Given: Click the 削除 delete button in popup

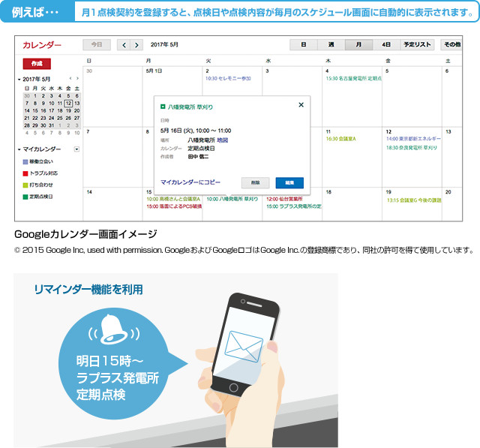Looking at the screenshot, I should (255, 183).
